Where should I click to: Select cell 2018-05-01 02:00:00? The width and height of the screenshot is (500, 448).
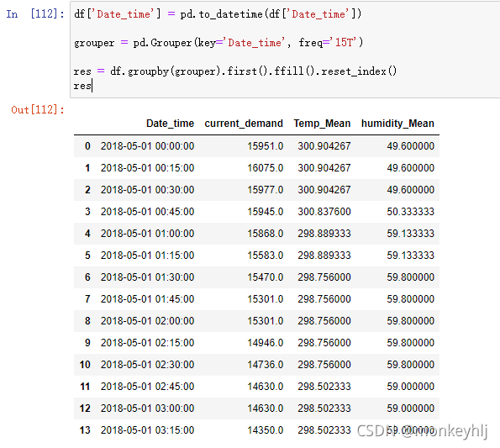point(147,321)
